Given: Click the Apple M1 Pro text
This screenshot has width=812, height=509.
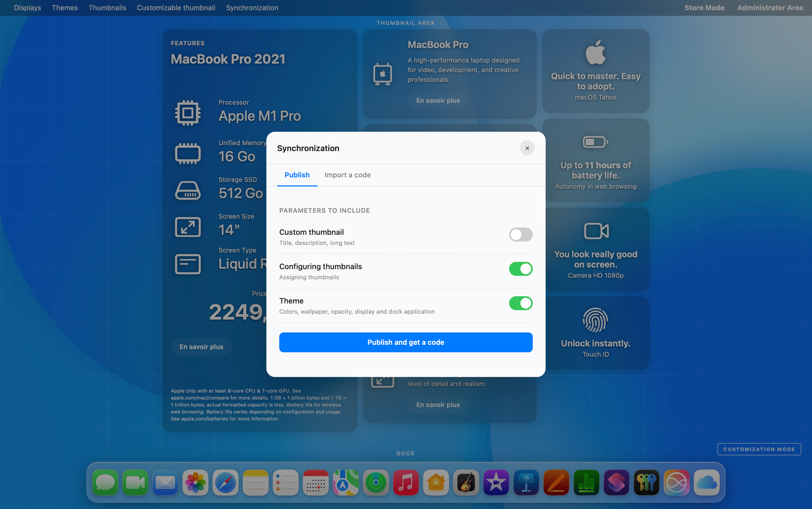Looking at the screenshot, I should (x=260, y=116).
